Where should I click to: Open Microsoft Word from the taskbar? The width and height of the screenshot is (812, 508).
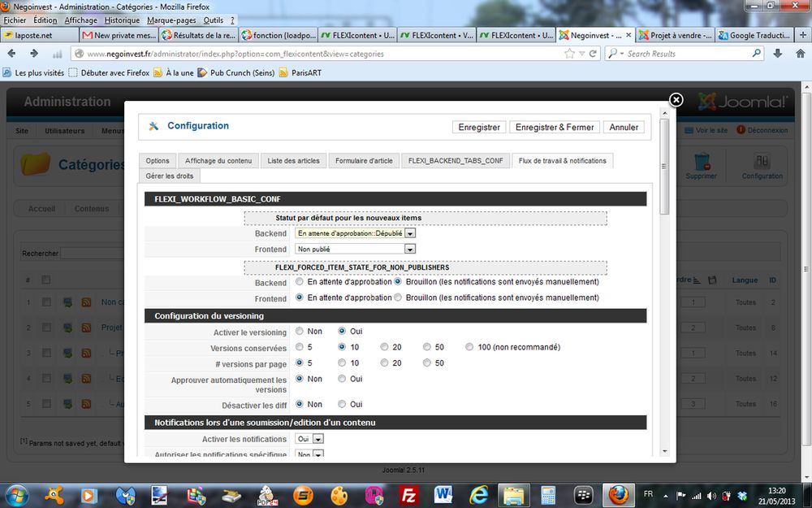tap(444, 496)
